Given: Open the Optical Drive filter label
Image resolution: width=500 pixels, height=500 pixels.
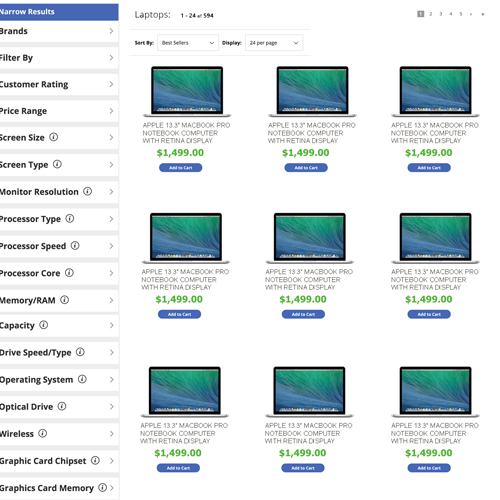Looking at the screenshot, I should (x=27, y=407).
